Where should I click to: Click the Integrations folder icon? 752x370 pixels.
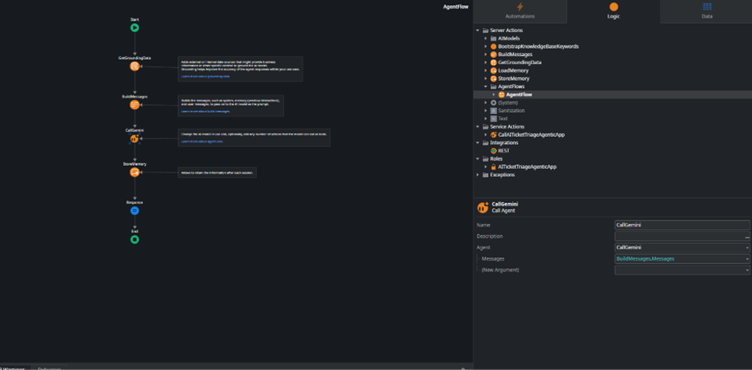[485, 143]
